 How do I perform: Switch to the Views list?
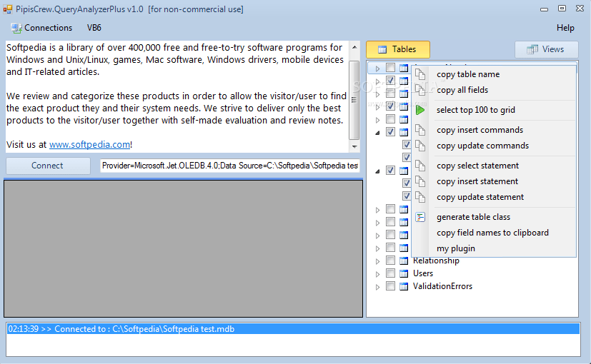546,49
